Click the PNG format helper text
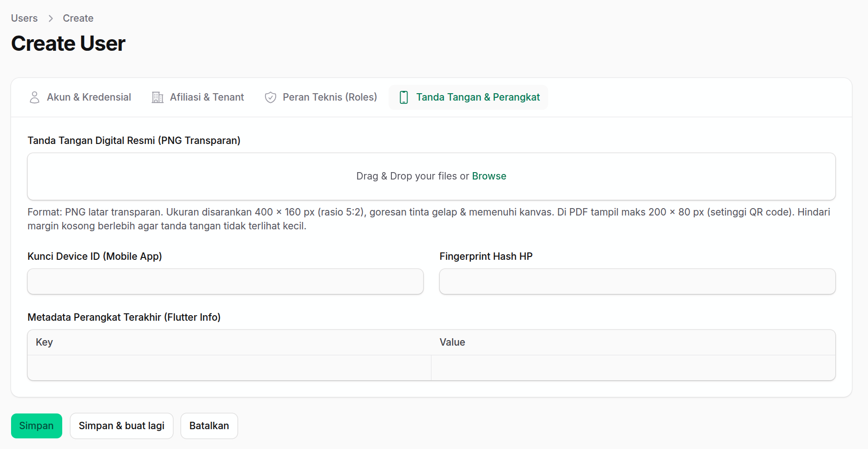 click(x=429, y=219)
